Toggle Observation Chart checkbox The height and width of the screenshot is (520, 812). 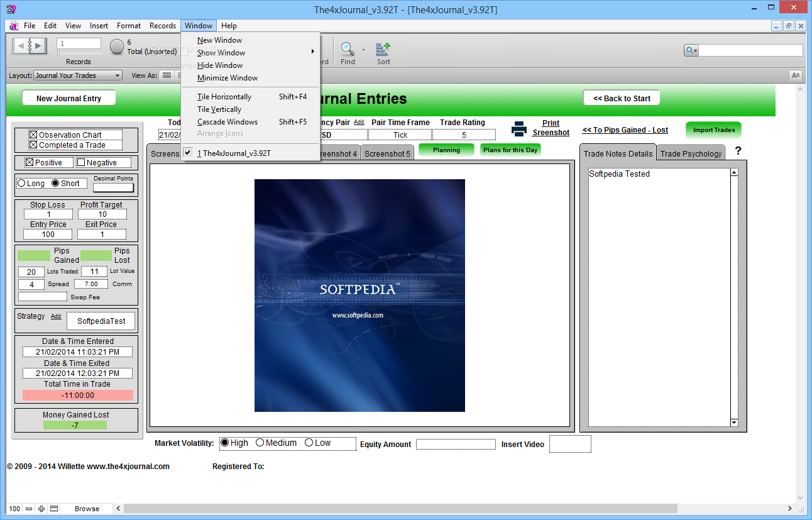click(33, 135)
